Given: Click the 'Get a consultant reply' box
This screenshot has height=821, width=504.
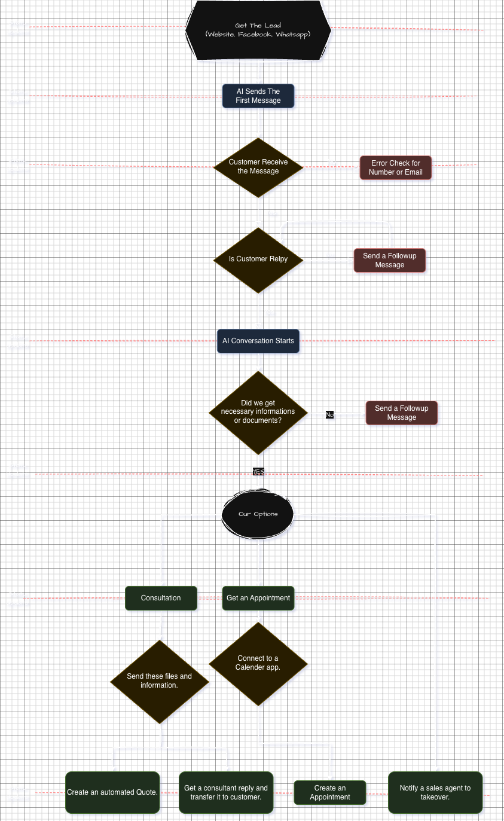Looking at the screenshot, I should pos(226,793).
